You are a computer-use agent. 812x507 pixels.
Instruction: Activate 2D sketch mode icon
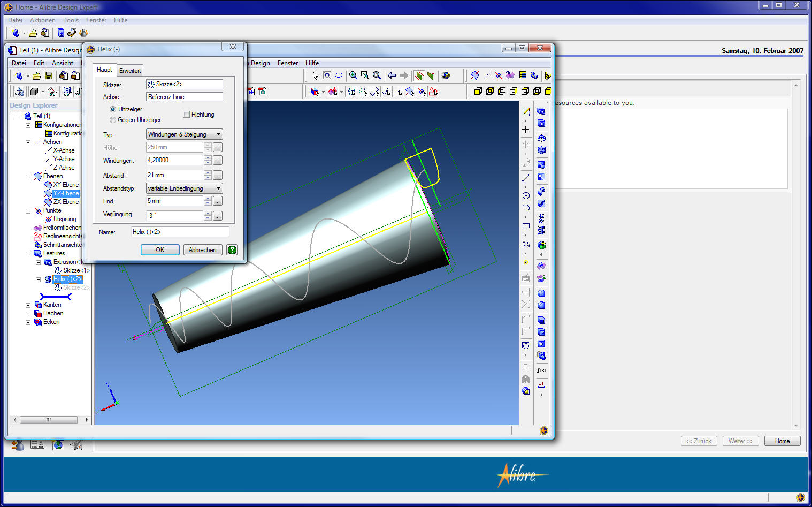coord(526,111)
